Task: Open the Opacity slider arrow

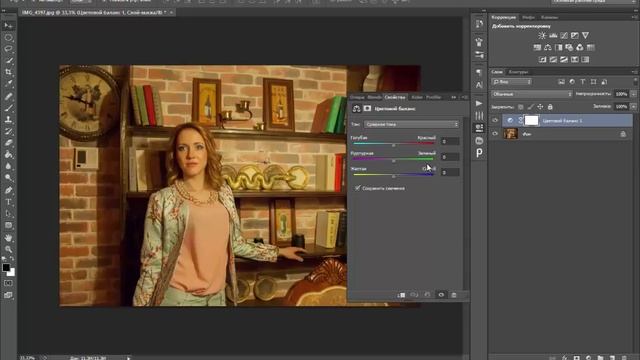Action: [x=633, y=94]
